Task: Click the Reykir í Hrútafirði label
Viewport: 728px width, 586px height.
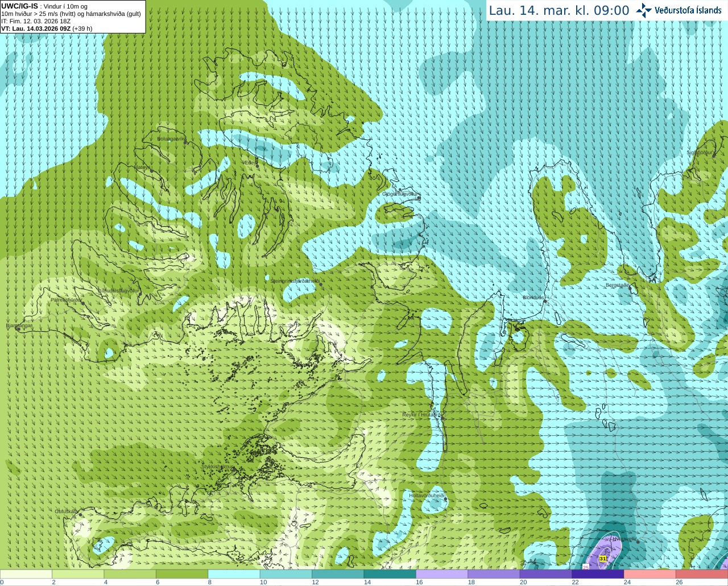Action: click(421, 415)
